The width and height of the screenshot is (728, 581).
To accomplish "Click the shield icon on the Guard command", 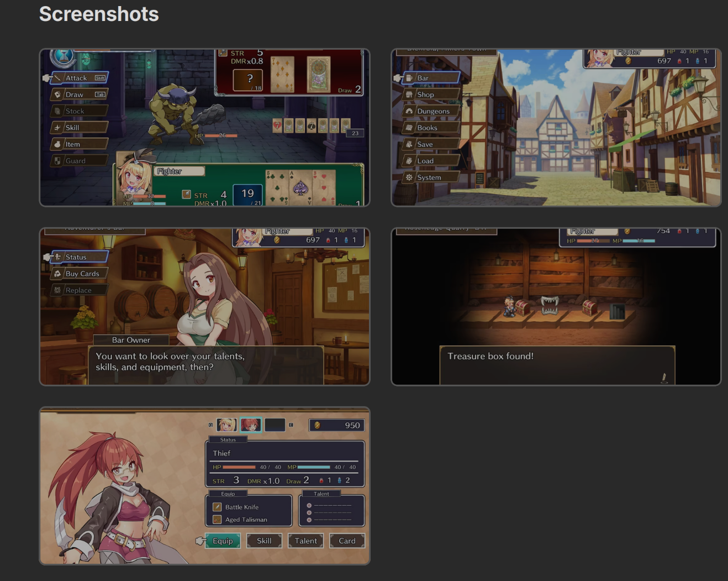I will (57, 161).
